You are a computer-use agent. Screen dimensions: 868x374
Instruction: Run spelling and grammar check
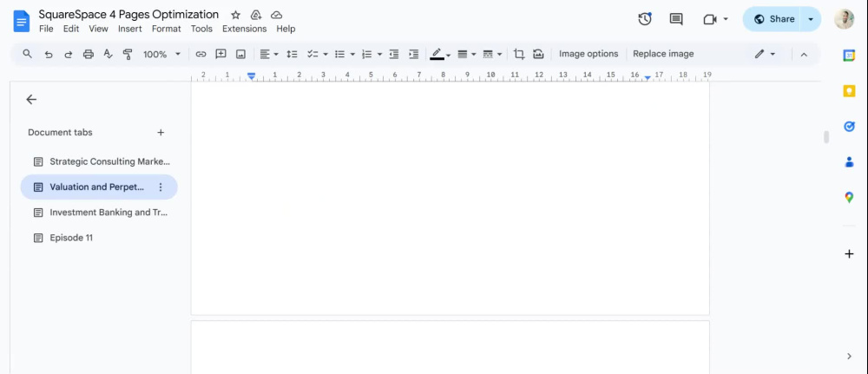point(108,54)
